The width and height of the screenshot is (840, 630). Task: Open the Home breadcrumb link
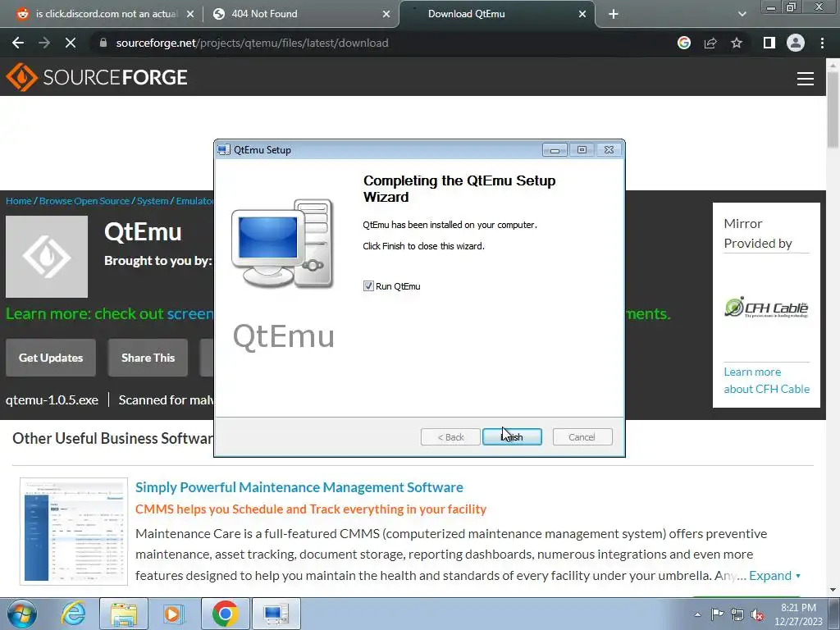coord(19,201)
